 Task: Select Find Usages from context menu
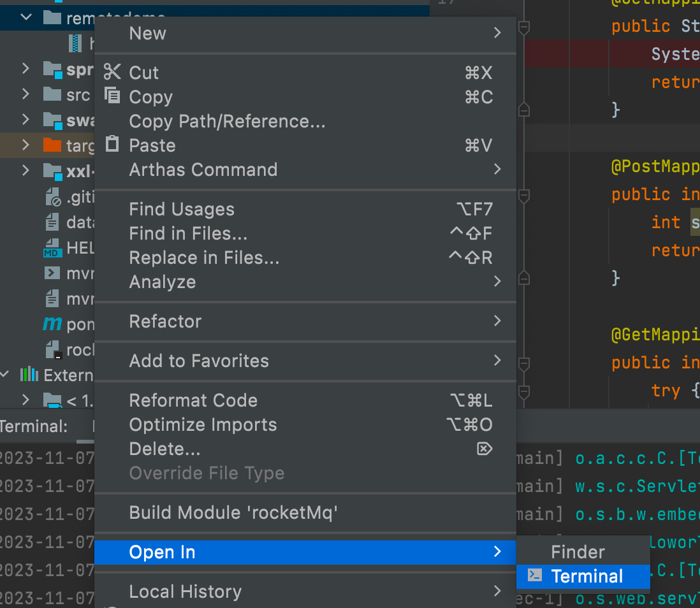tap(182, 209)
